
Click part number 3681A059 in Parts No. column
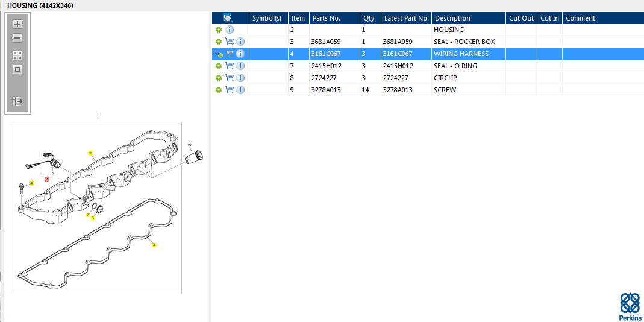click(x=327, y=42)
